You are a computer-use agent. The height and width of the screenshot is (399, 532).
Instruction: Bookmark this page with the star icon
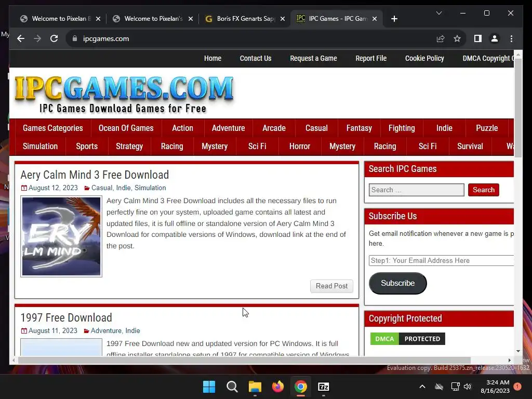pyautogui.click(x=457, y=38)
